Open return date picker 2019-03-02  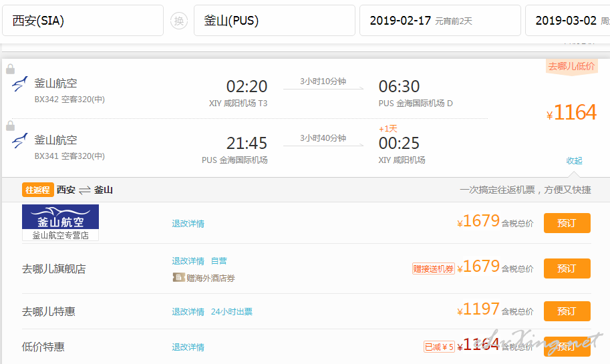568,21
